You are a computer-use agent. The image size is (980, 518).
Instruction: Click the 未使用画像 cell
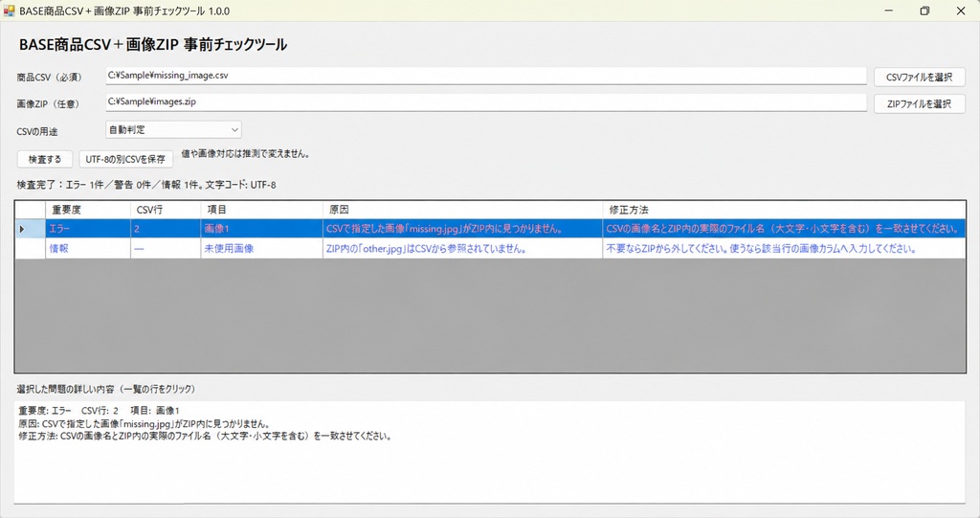coord(262,248)
